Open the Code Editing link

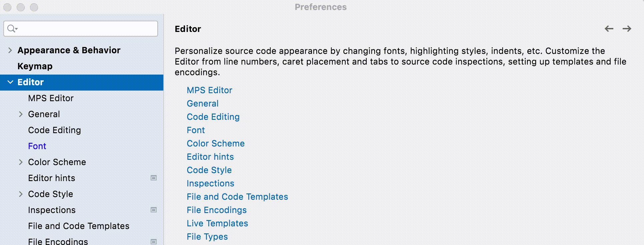tap(213, 117)
